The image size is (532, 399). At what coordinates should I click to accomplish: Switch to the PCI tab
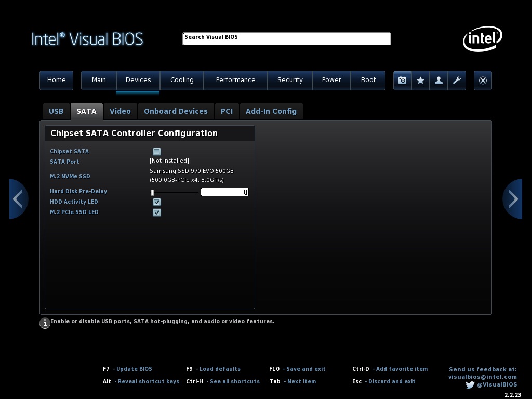pyautogui.click(x=227, y=112)
